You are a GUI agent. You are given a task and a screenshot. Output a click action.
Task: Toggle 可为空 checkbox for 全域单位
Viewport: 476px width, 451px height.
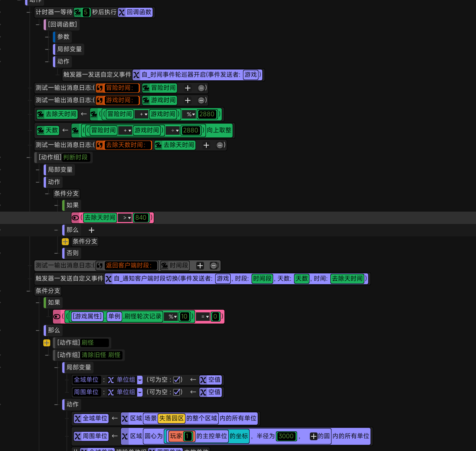(177, 380)
